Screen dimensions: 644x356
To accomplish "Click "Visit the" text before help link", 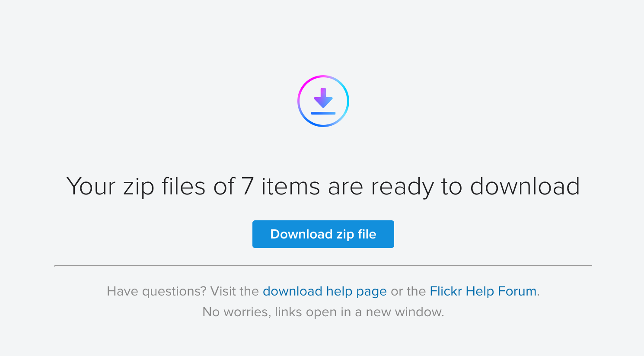I will click(x=234, y=291).
